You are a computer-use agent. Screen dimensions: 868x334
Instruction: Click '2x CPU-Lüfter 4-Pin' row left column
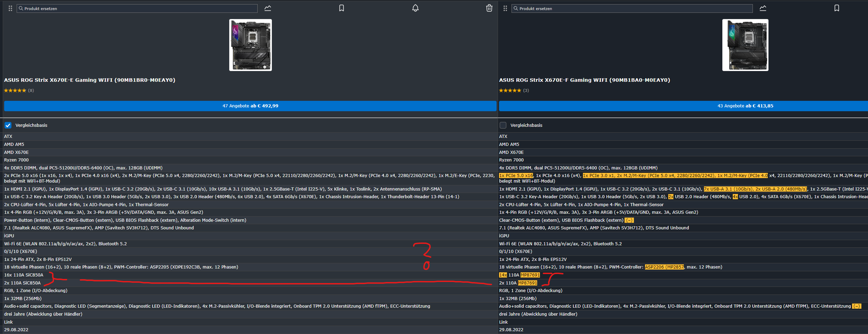click(x=86, y=204)
